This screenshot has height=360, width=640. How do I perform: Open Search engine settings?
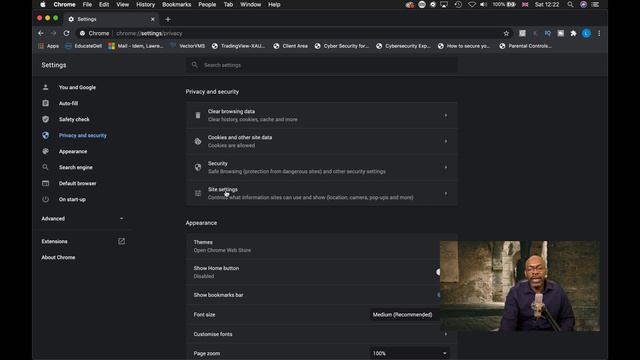(x=76, y=167)
